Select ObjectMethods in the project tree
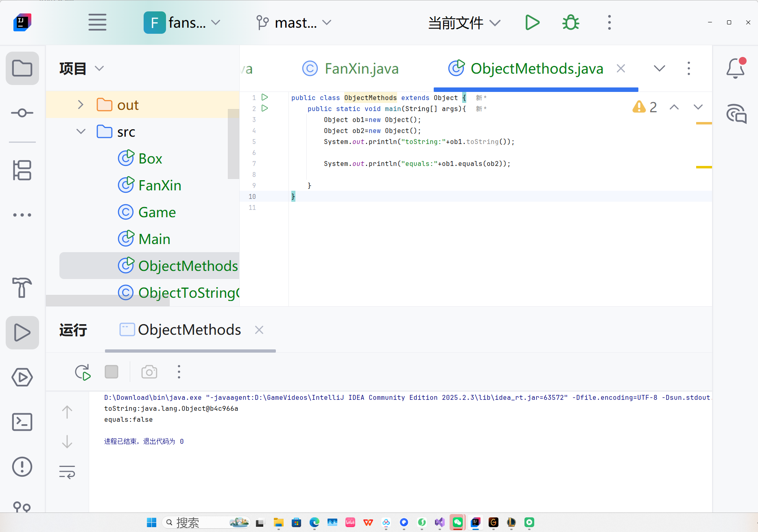Viewport: 758px width, 532px height. [149, 266]
